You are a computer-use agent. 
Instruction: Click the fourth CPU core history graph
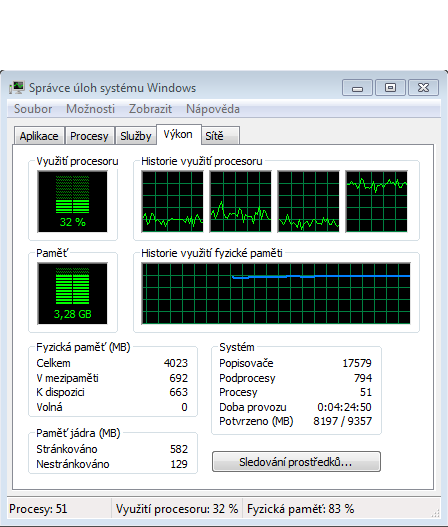376,201
